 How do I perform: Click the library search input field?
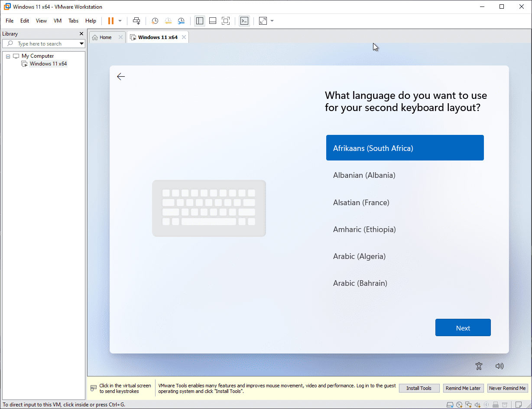pos(43,44)
